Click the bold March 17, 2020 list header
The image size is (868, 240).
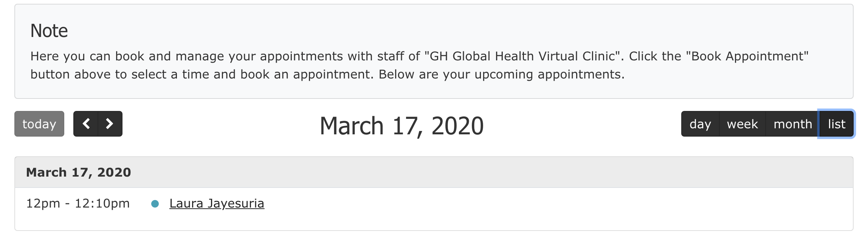[79, 172]
